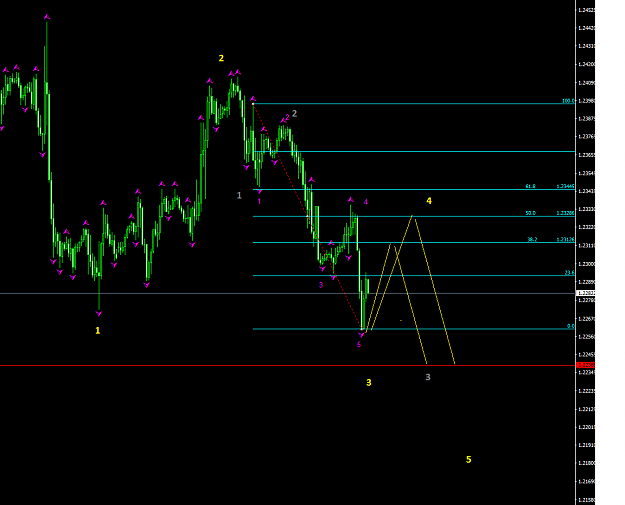Select the magenta wave label 4
The width and height of the screenshot is (625, 505).
pyautogui.click(x=366, y=202)
